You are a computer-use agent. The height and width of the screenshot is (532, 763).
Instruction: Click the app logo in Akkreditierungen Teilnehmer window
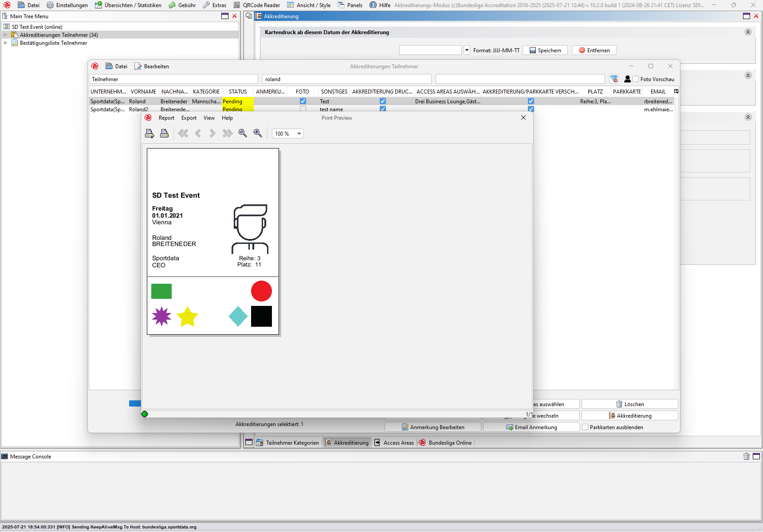click(95, 66)
